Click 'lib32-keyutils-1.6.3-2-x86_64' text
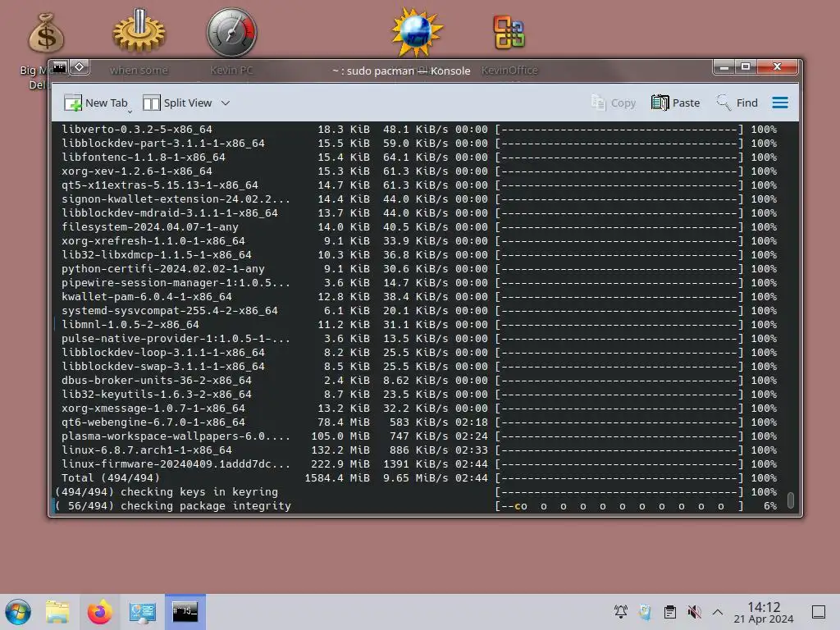 click(x=157, y=395)
